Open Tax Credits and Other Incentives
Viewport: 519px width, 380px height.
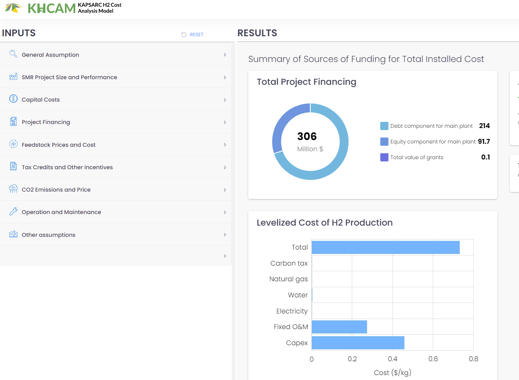coord(116,167)
